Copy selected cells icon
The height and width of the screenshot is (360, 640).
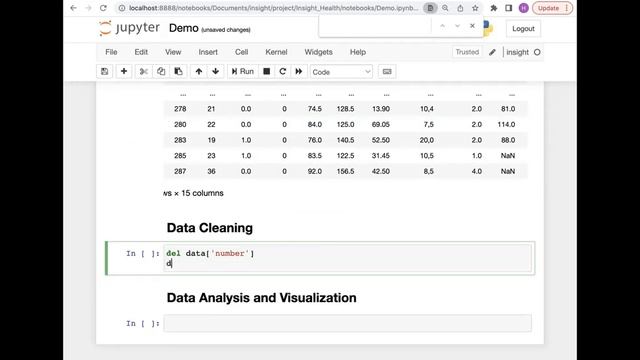[161, 71]
